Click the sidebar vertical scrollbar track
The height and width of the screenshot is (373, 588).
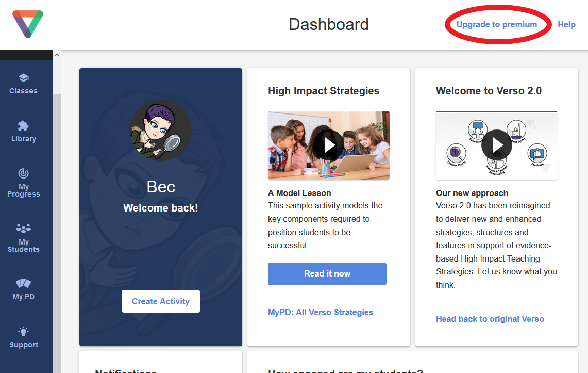pos(57,232)
